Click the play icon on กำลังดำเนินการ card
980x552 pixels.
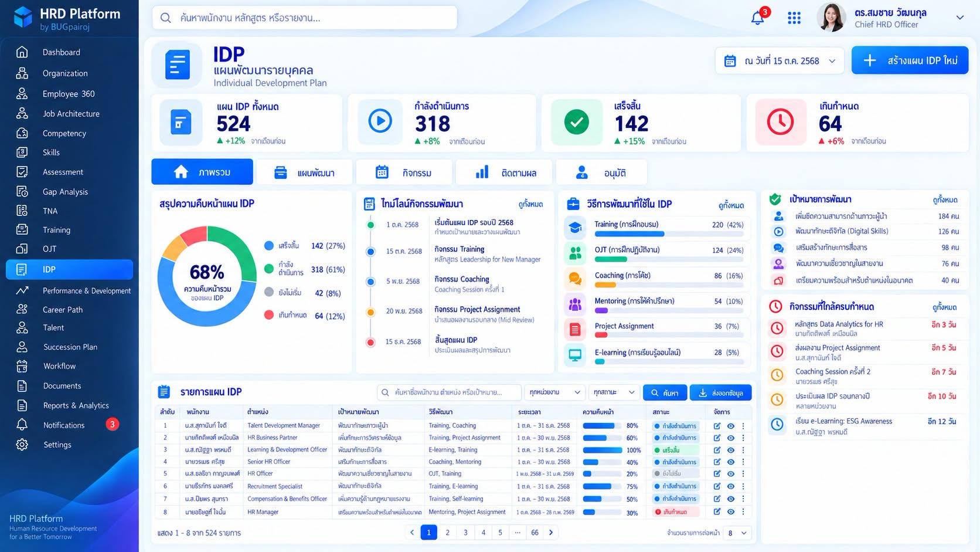click(x=380, y=121)
